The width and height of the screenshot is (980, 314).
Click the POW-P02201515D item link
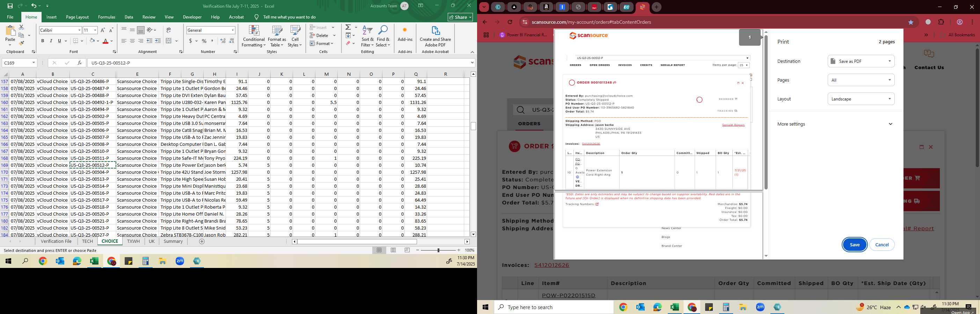[568, 296]
